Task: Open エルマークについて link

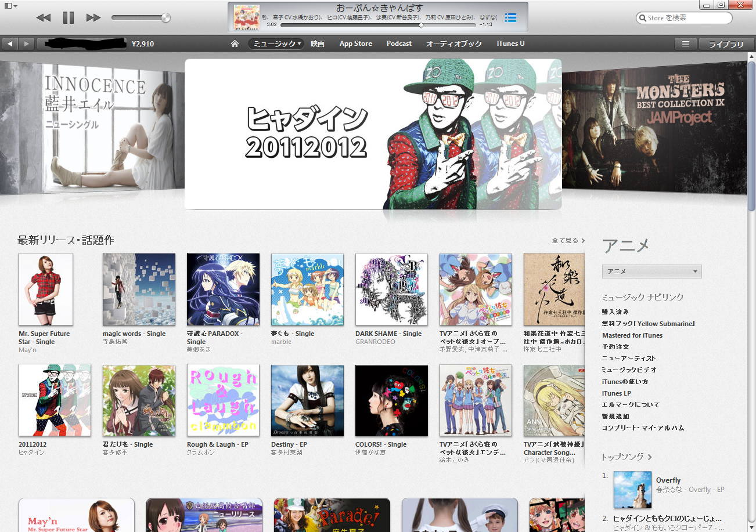Action: coord(631,404)
